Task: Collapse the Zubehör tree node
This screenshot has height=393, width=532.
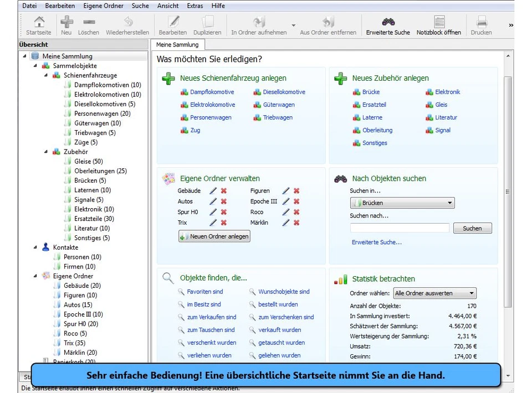Action: pyautogui.click(x=46, y=152)
